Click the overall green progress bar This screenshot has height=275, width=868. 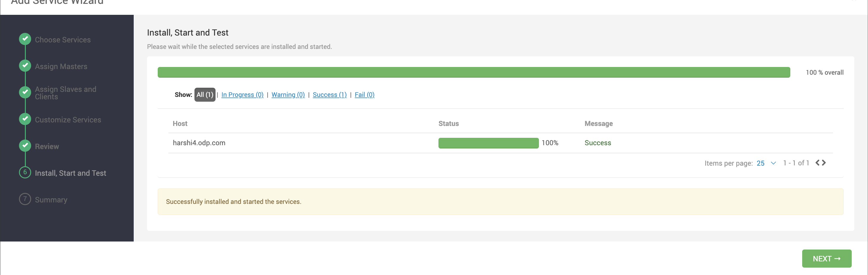pos(474,73)
